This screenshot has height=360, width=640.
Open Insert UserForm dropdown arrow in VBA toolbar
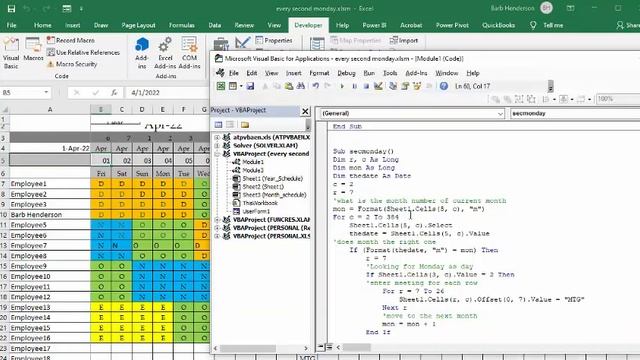(241, 86)
